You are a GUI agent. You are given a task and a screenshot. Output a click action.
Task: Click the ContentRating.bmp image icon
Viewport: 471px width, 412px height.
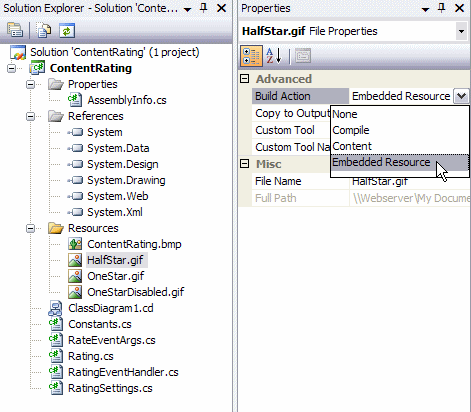75,244
